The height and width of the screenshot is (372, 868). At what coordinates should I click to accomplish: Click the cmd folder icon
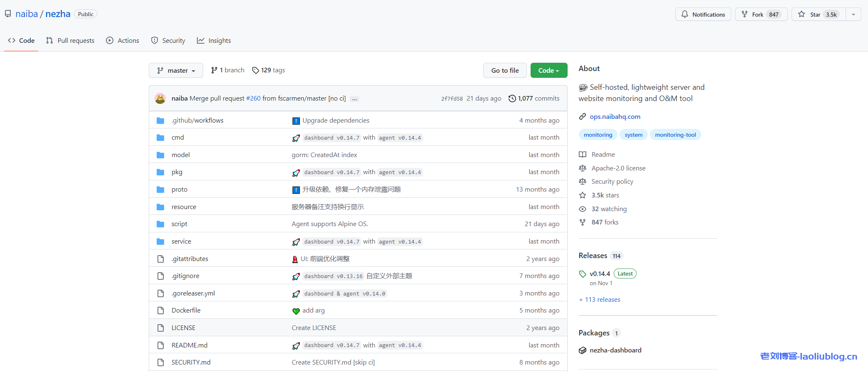[160, 138]
